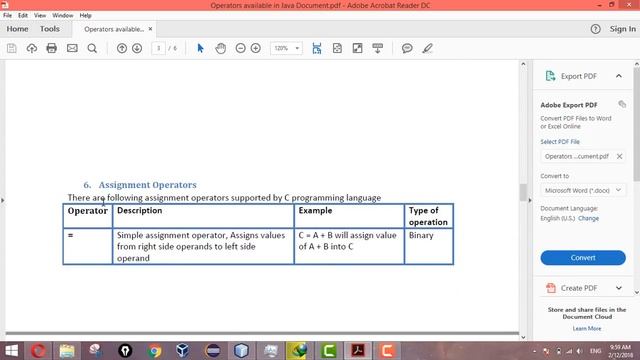Open Chrome from the taskbar
The image size is (640, 360).
pos(154,351)
